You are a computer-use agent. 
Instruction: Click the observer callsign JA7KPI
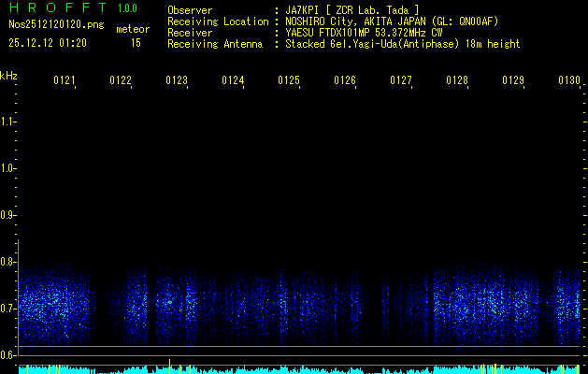305,10
